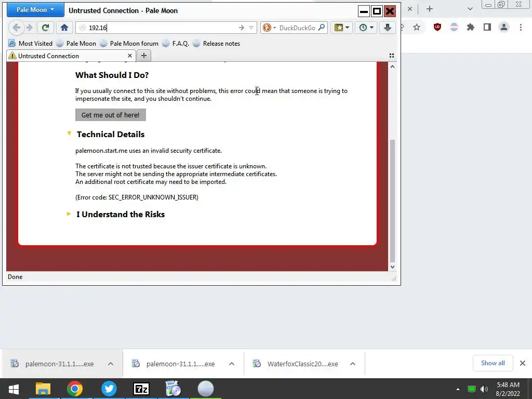Viewport: 532px width, 399px height.
Task: Click the DuckDuckGo search field
Action: [x=297, y=28]
